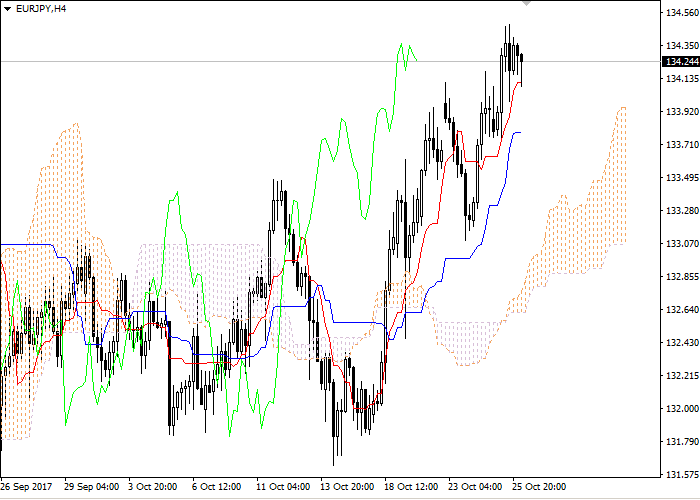Viewport: 700px width, 500px height.
Task: Click the 134.560 price scale label
Action: (x=682, y=13)
